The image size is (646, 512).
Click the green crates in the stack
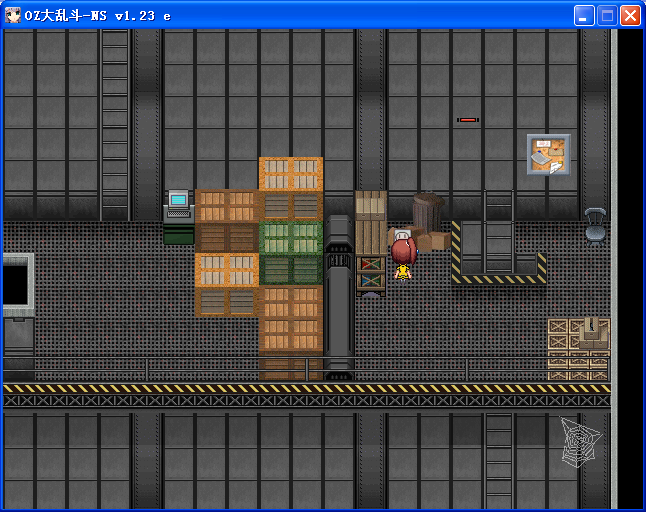coord(291,253)
